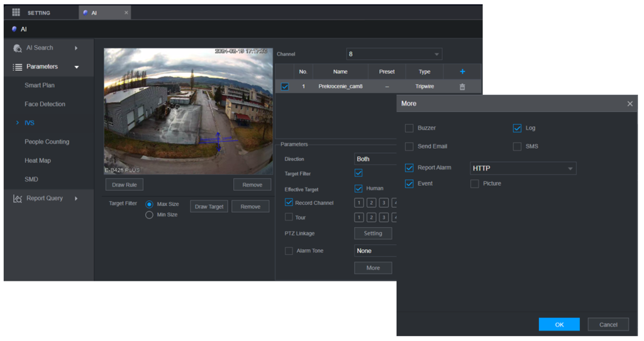Open the Channel dropdown showing 8

[x=394, y=54]
